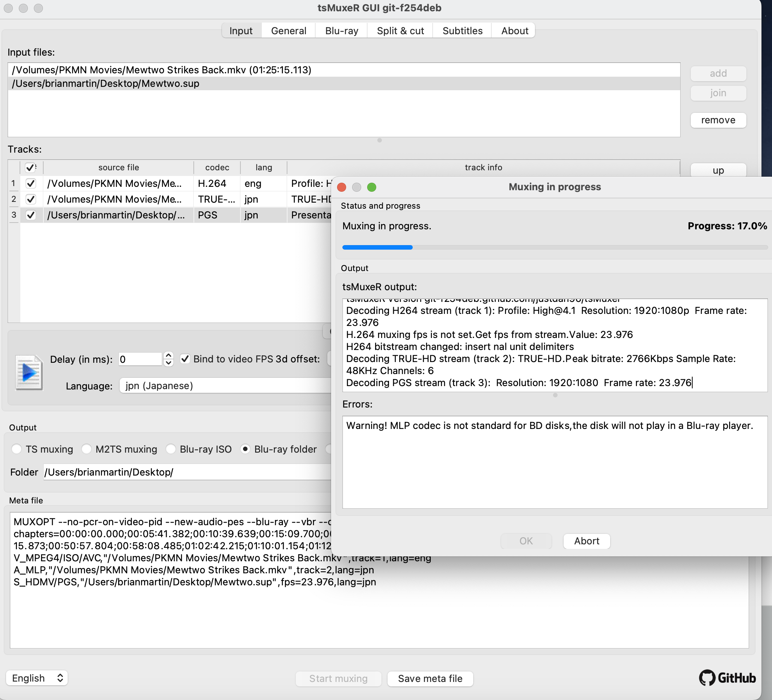Screen dimensions: 772x700
Task: Decrease delay with the stepper down arrow
Action: point(168,363)
